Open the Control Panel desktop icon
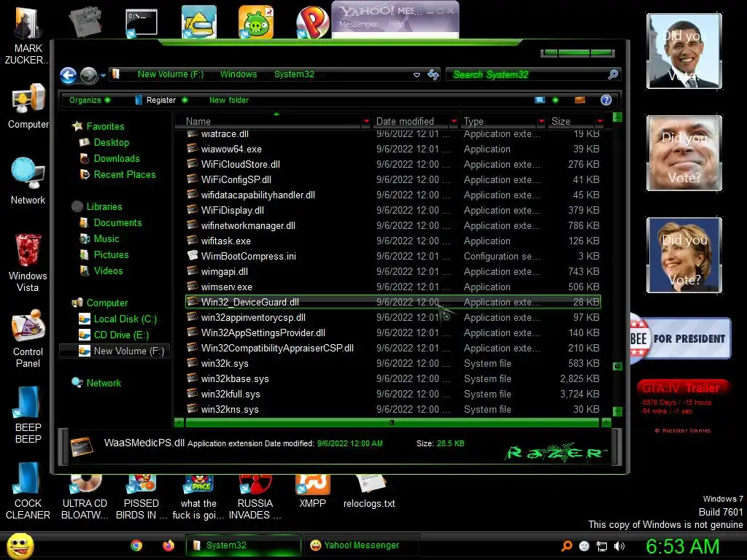The width and height of the screenshot is (747, 560). click(x=28, y=338)
